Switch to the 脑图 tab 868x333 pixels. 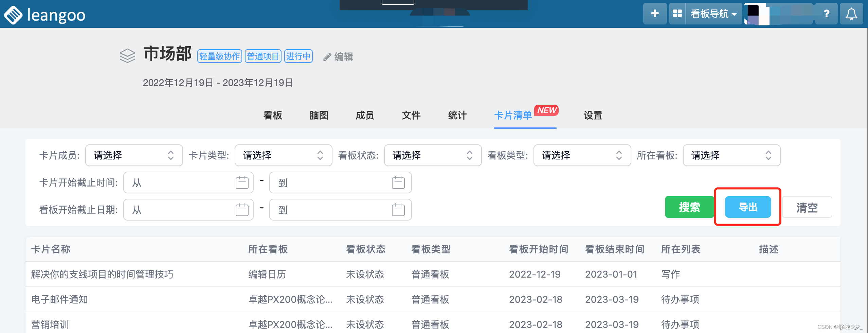click(318, 116)
